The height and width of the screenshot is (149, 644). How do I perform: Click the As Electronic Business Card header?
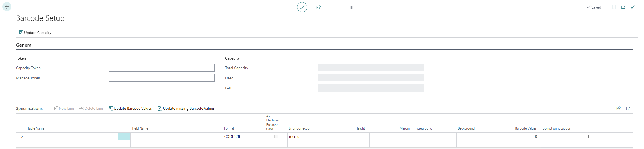273,123
